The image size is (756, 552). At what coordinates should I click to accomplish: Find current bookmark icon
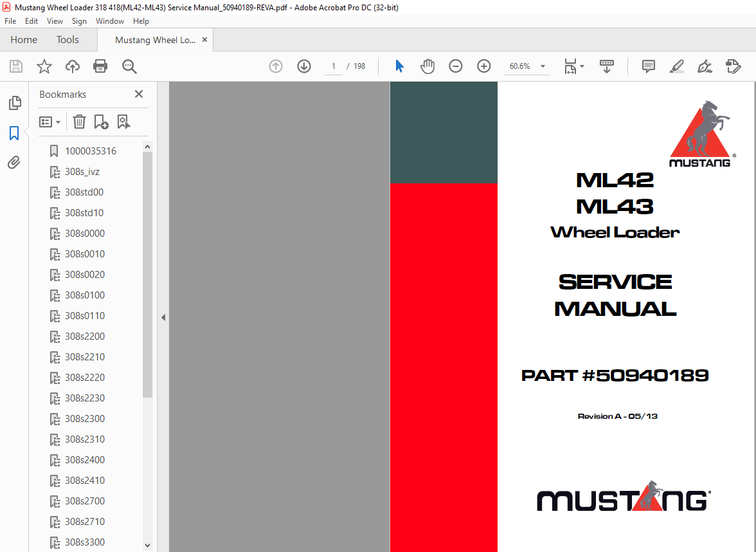pos(123,122)
